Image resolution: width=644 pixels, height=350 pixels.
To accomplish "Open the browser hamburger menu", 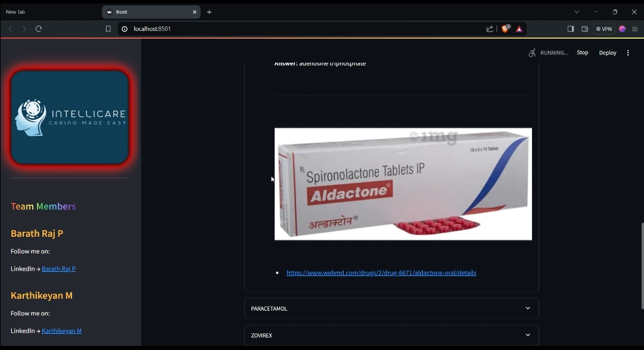I will pyautogui.click(x=634, y=29).
